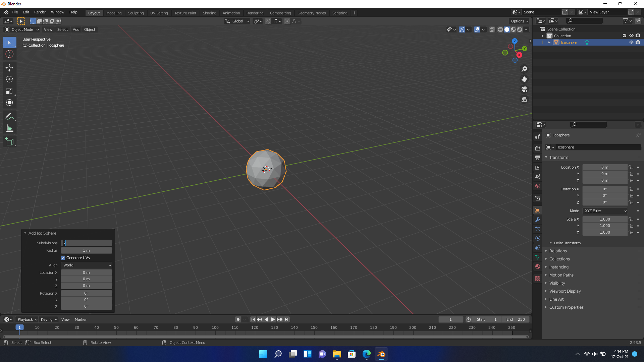The width and height of the screenshot is (644, 362).
Task: Select the Cursor tool in toolbar
Action: pos(9,54)
